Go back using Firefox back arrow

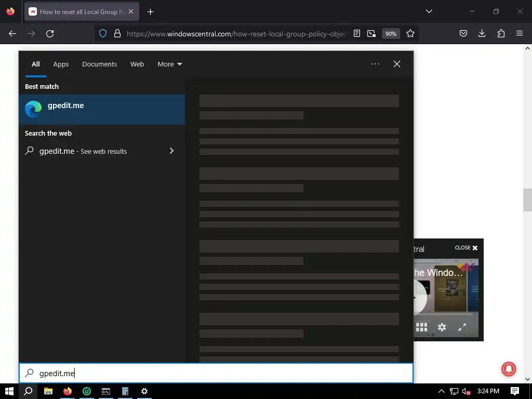tap(12, 34)
